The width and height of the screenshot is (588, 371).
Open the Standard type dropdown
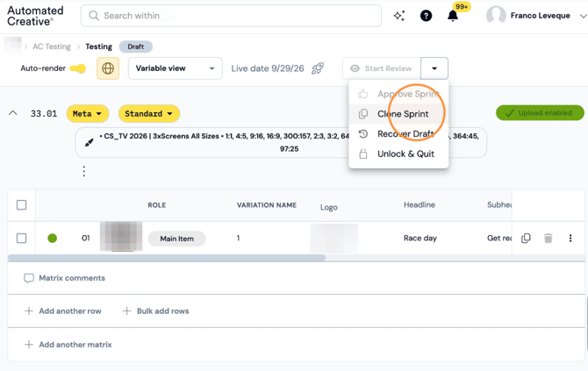(x=149, y=113)
